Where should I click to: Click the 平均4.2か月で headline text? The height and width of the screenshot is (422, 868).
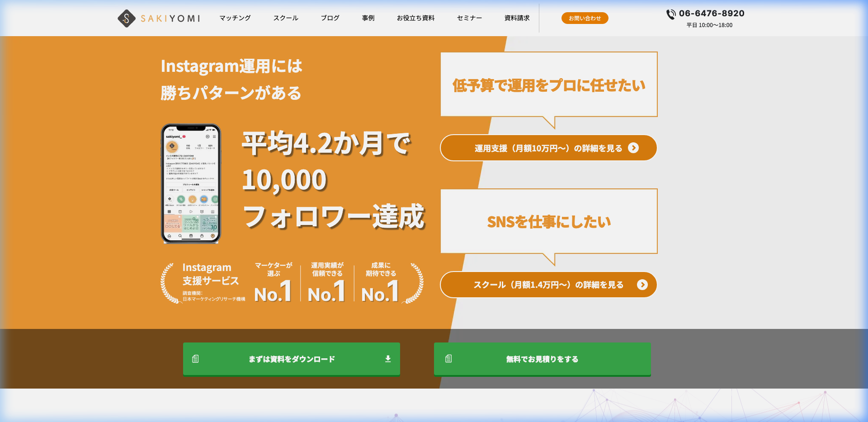click(x=326, y=143)
